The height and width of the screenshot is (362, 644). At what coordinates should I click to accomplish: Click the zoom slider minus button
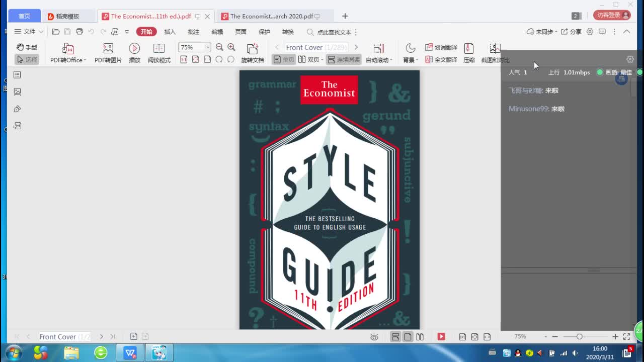[555, 336]
